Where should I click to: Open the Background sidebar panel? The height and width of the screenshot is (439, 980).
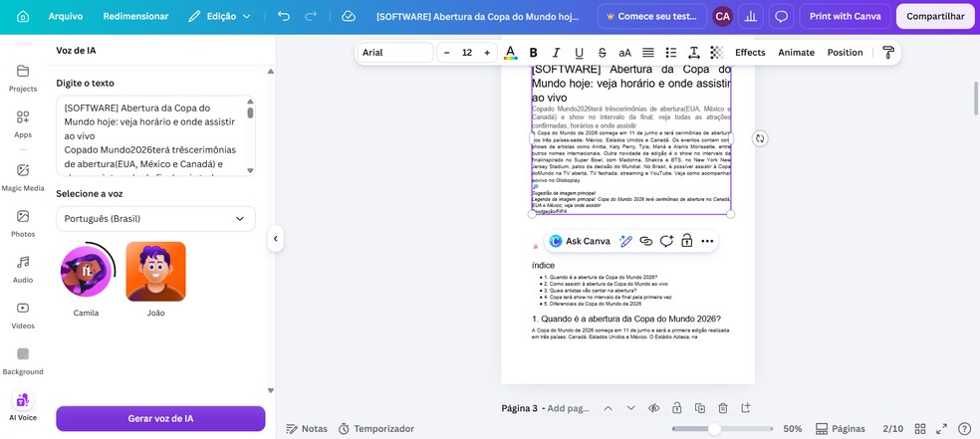[23, 361]
